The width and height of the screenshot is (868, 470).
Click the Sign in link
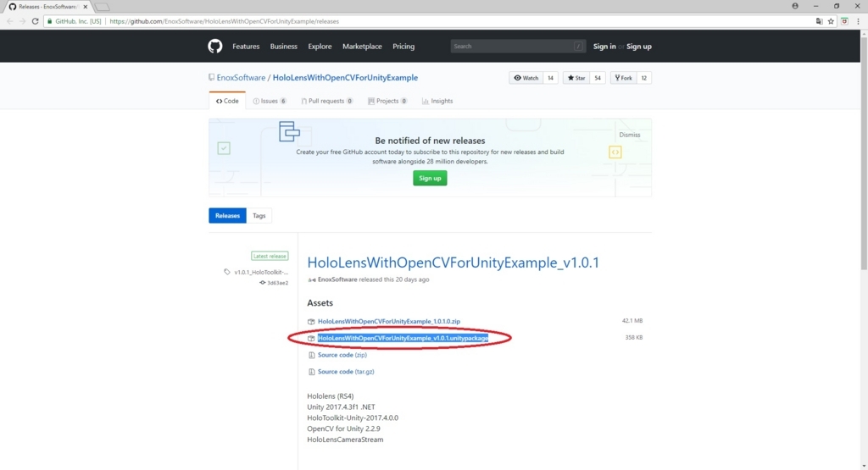point(604,47)
